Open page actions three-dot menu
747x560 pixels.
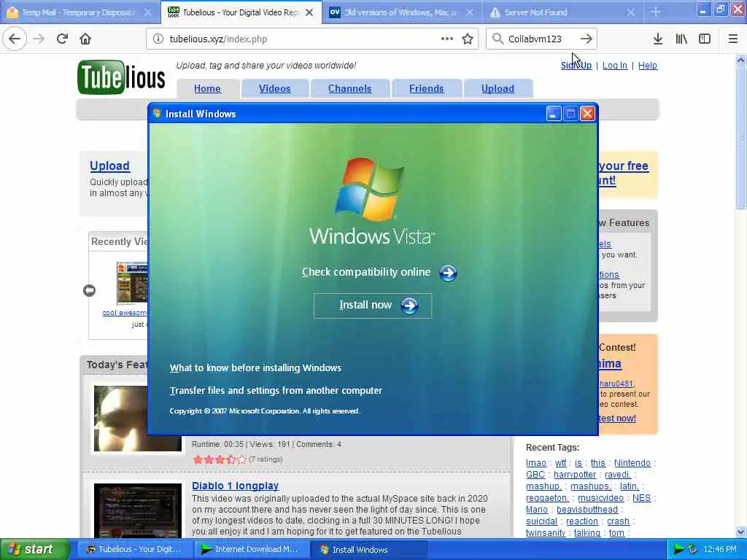(x=447, y=39)
